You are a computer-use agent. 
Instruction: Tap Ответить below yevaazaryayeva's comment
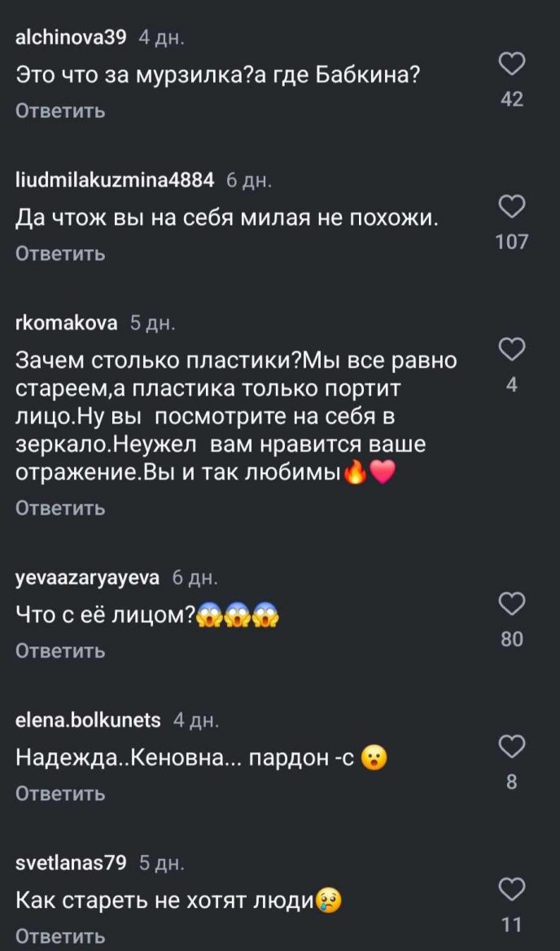tap(60, 651)
